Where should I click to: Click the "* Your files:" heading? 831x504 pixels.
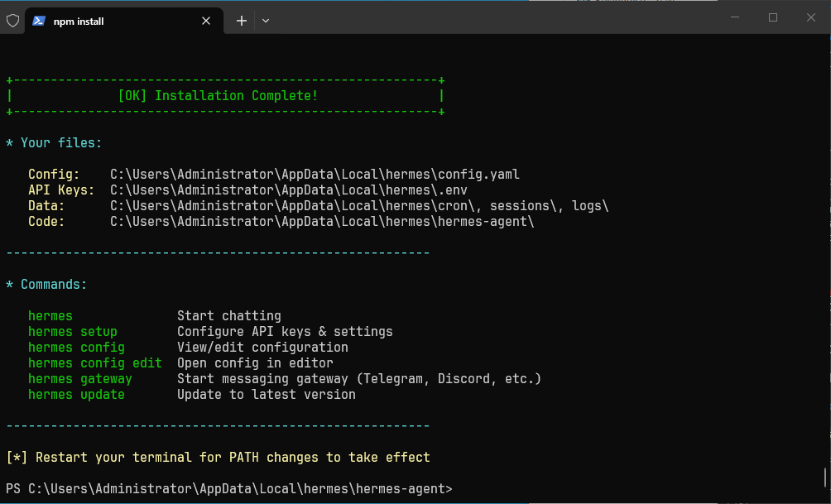pyautogui.click(x=54, y=143)
